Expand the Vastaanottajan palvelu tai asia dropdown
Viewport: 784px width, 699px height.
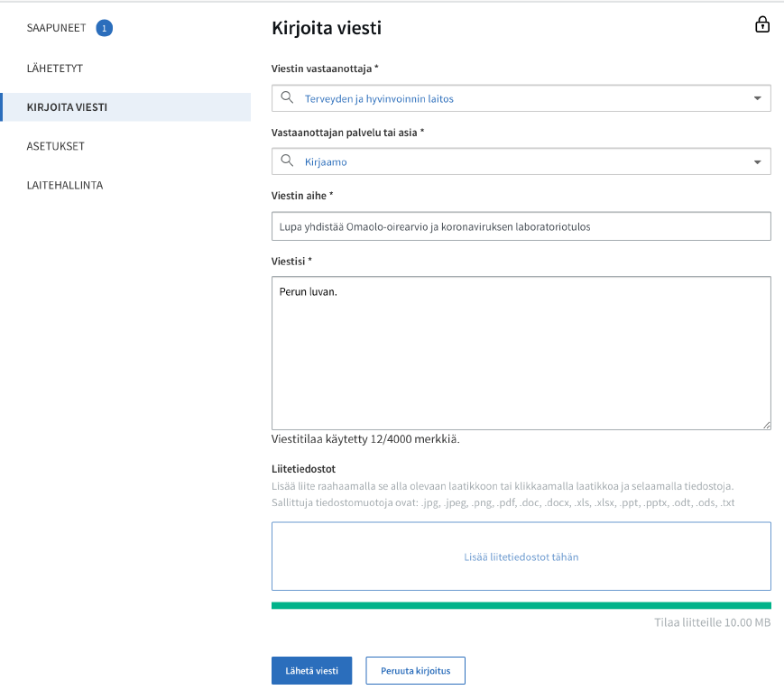(758, 161)
